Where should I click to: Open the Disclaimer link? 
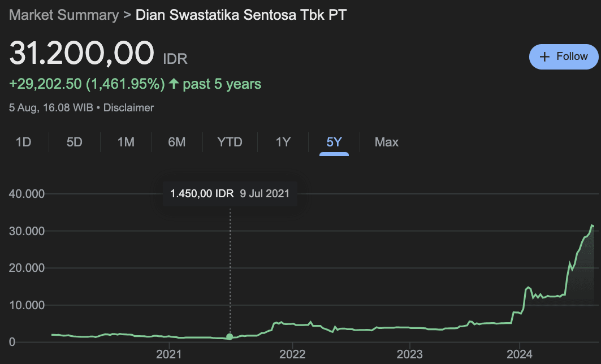[128, 107]
